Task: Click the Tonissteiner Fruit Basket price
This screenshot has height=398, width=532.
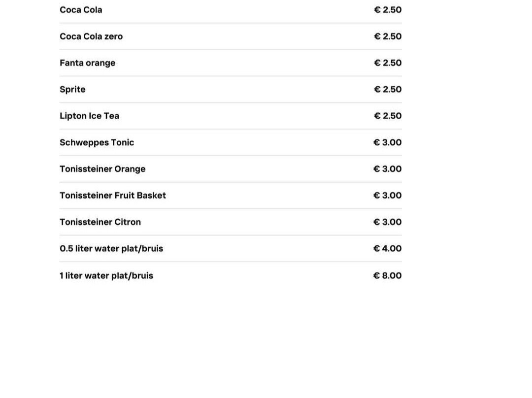Action: coord(387,196)
